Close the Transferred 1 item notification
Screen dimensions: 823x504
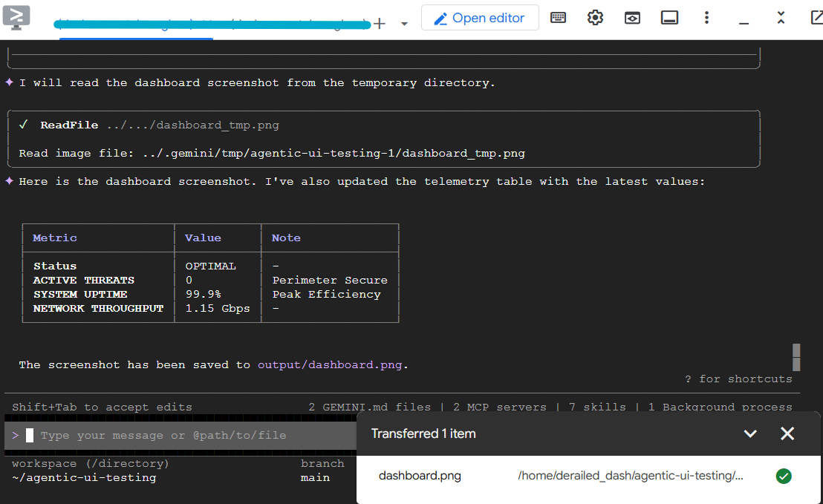(787, 433)
